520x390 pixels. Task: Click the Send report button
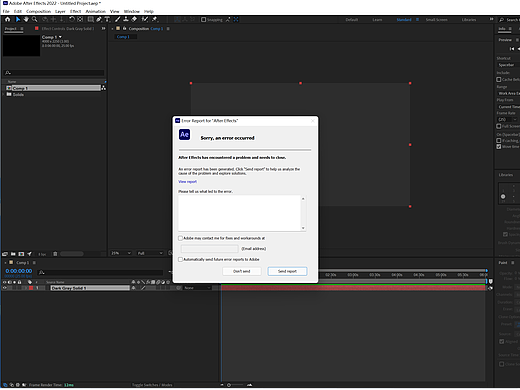[287, 271]
